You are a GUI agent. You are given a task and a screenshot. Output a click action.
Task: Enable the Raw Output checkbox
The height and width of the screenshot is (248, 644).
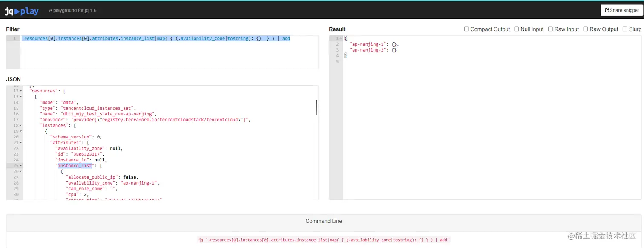pos(586,29)
